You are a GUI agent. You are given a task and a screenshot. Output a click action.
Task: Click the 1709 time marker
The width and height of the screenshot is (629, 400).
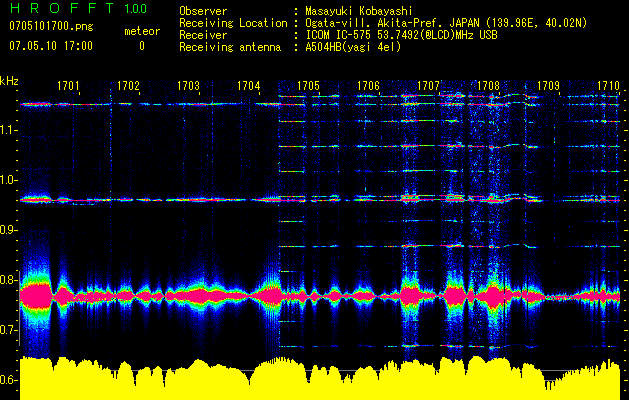(x=548, y=85)
